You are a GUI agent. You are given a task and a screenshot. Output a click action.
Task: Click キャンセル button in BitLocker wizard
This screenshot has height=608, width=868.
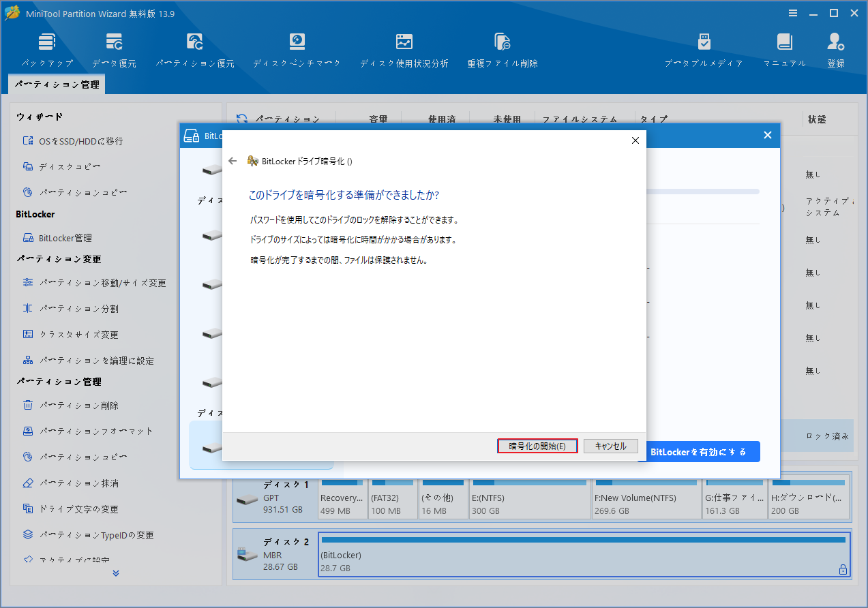coord(610,446)
